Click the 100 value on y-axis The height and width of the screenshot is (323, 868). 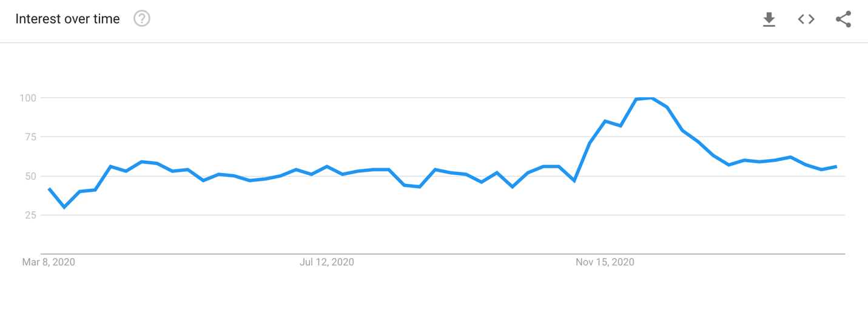coord(28,98)
